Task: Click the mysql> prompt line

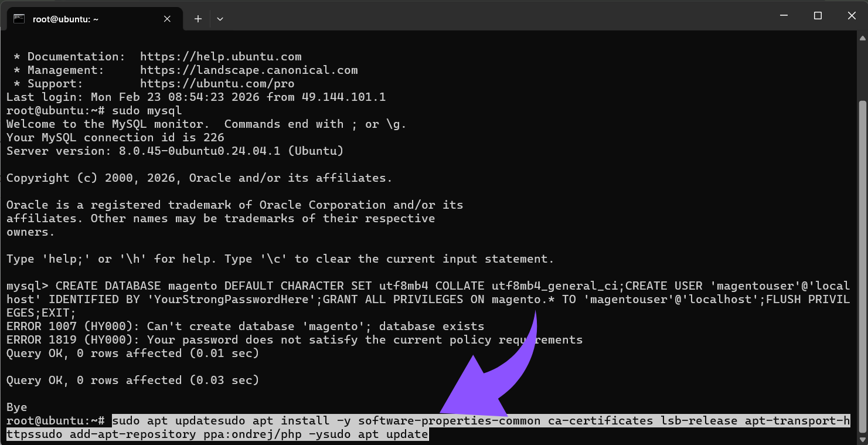Action: 29,286
